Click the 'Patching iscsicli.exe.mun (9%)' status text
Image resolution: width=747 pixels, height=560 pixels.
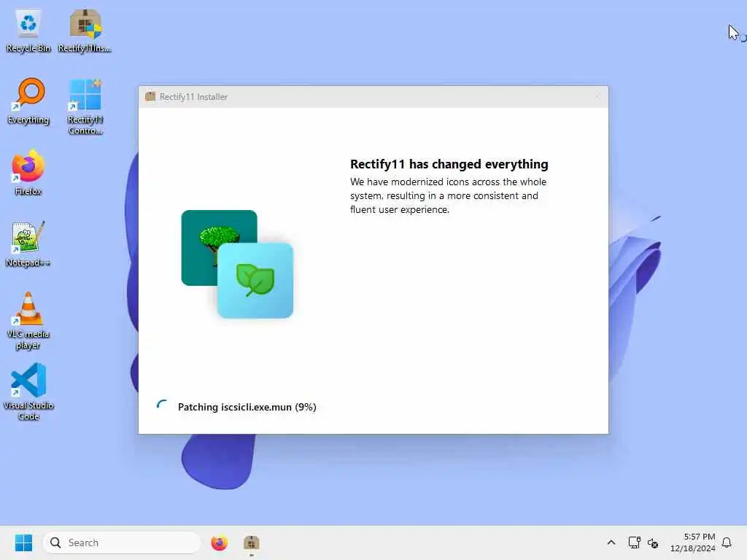(x=247, y=407)
